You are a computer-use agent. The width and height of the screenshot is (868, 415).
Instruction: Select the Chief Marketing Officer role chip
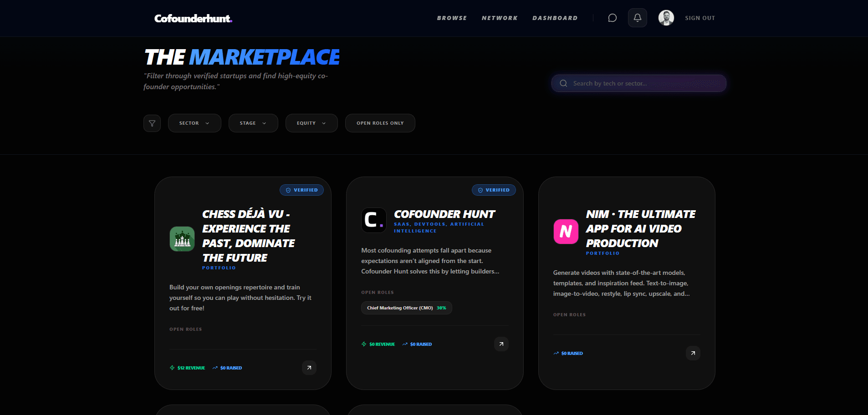pyautogui.click(x=406, y=308)
